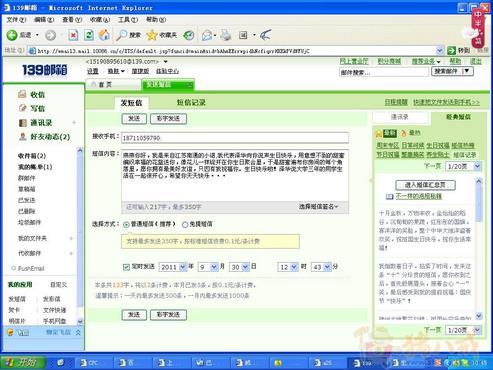Click the Fetion smiley icon at sidebar bottom
Image resolution: width=493 pixels, height=370 pixels.
[x=10, y=332]
